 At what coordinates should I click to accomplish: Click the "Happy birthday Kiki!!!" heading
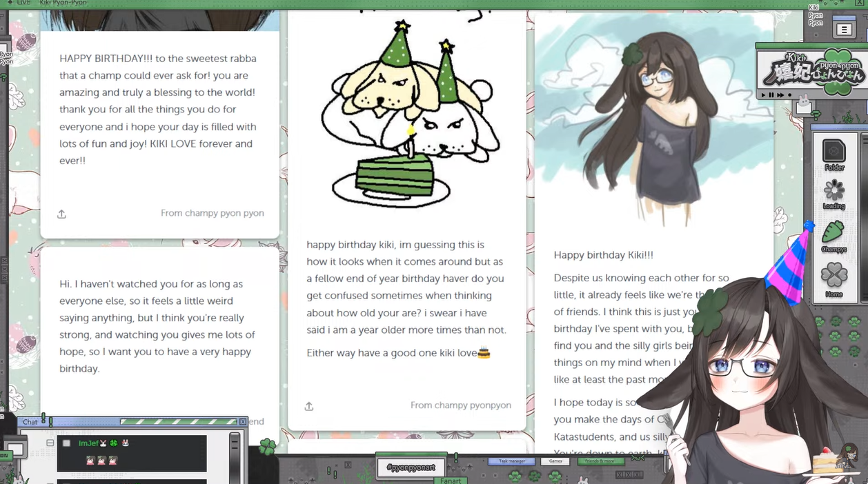pos(603,254)
